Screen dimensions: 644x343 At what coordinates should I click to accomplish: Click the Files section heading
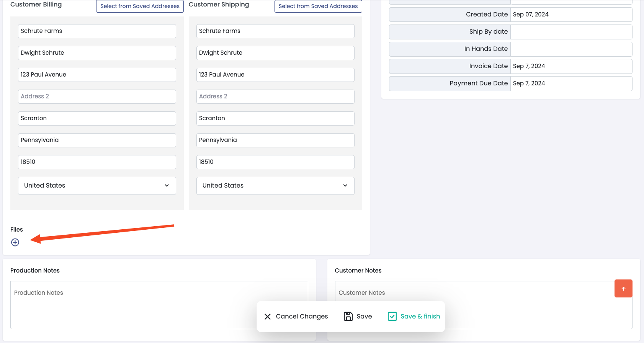coord(16,230)
